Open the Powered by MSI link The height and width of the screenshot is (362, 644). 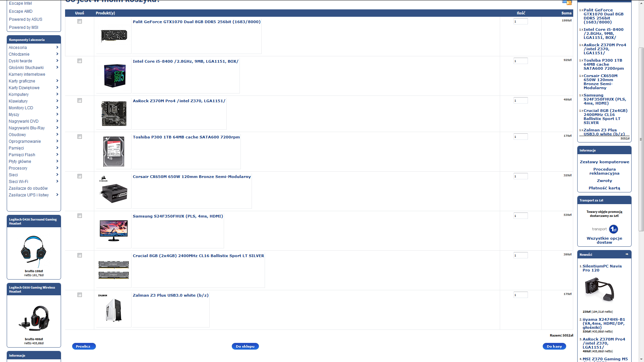tap(23, 27)
